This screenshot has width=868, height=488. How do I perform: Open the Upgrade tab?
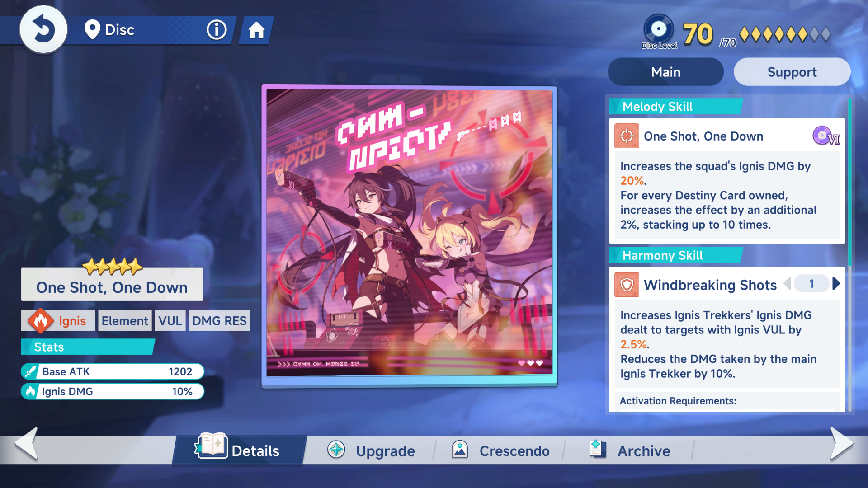[x=371, y=450]
